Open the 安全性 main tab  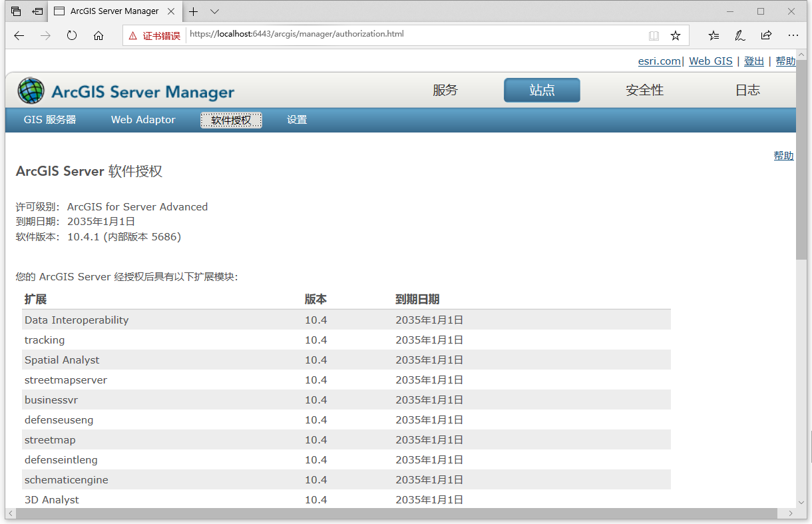click(644, 91)
